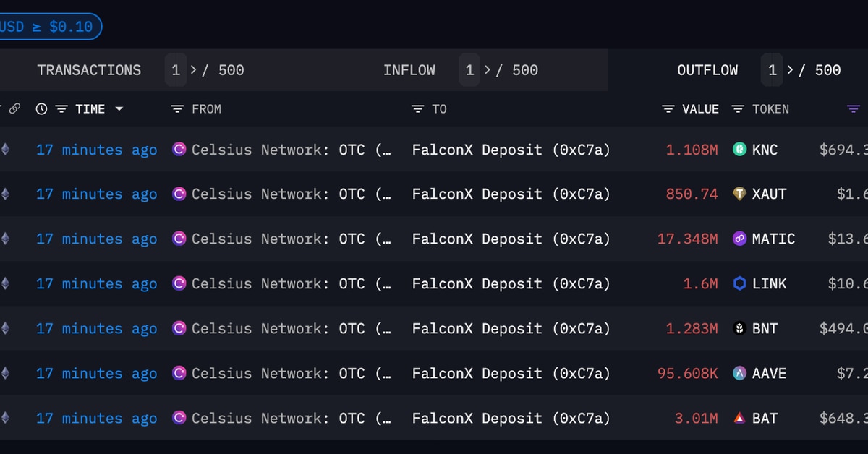Click the LINK token icon
Screen dimensions: 868x454
(739, 283)
